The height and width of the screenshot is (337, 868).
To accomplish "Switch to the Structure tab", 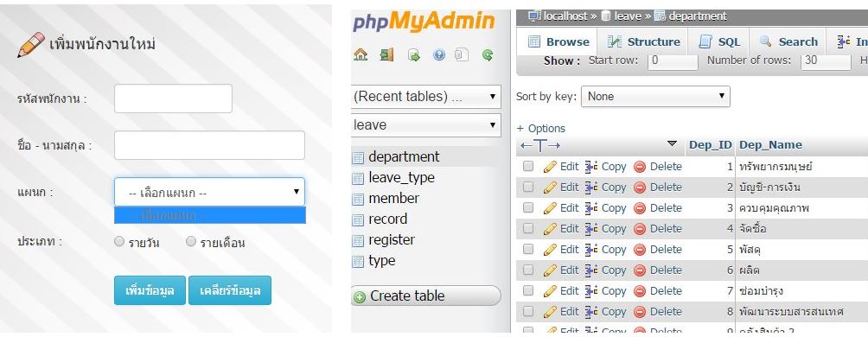I will pyautogui.click(x=643, y=41).
